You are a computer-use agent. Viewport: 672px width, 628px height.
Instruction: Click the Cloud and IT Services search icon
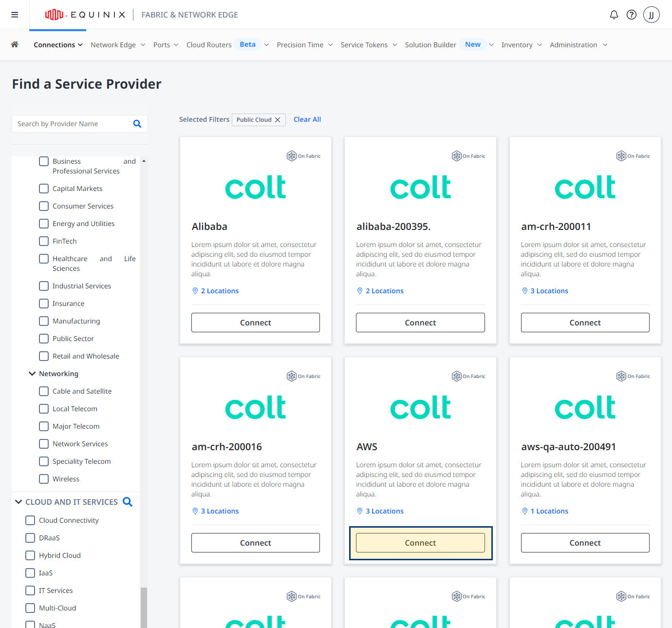128,502
